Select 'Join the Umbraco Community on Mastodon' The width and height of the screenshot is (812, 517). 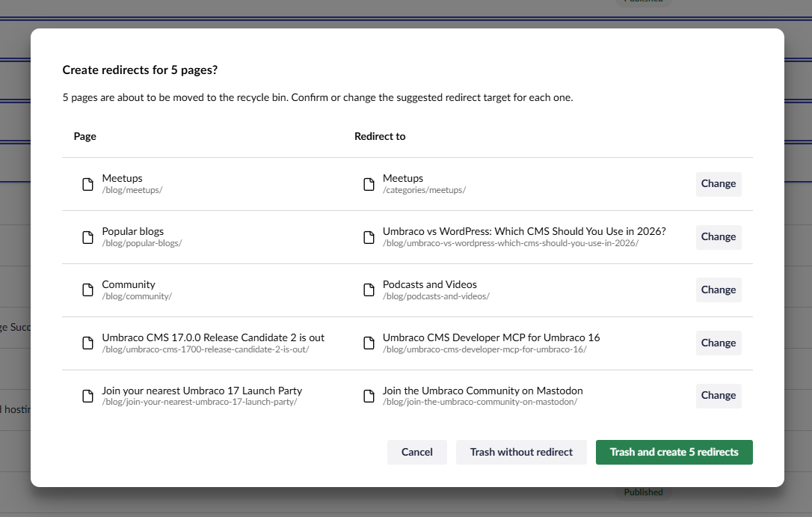pyautogui.click(x=483, y=391)
